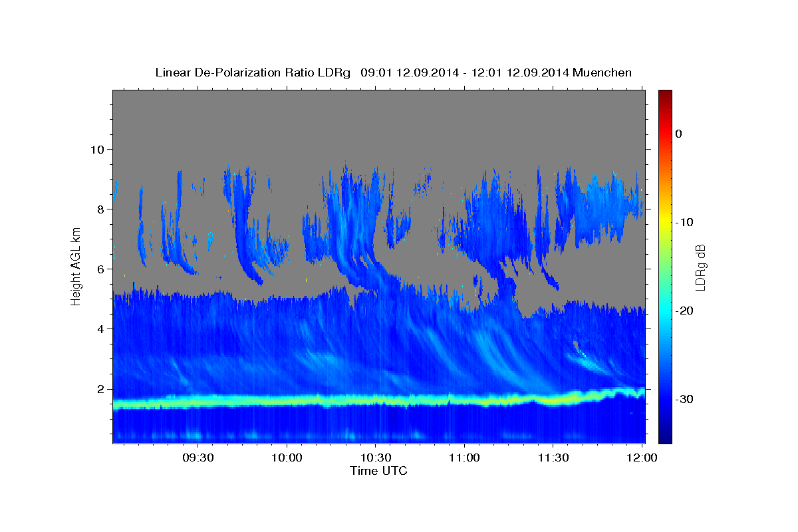The image size is (798, 532).
Task: Click the plot title 'Linear De-Polarization Ratio LDRg'
Action: pos(252,72)
